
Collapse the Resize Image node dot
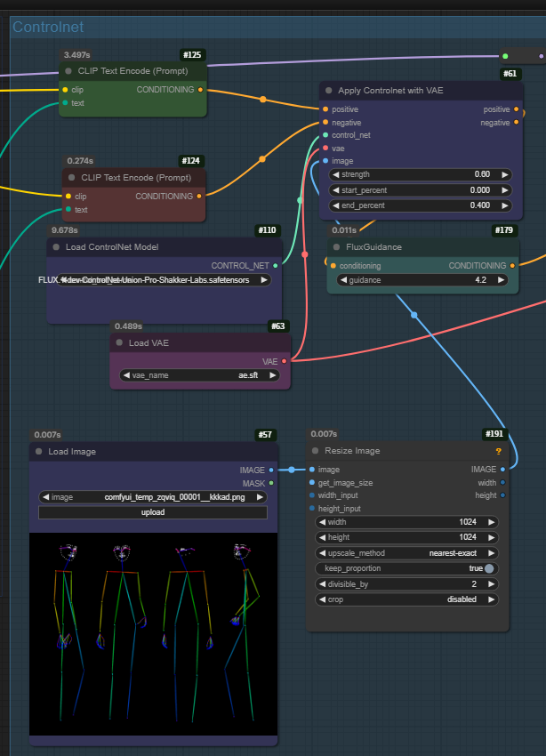point(315,450)
